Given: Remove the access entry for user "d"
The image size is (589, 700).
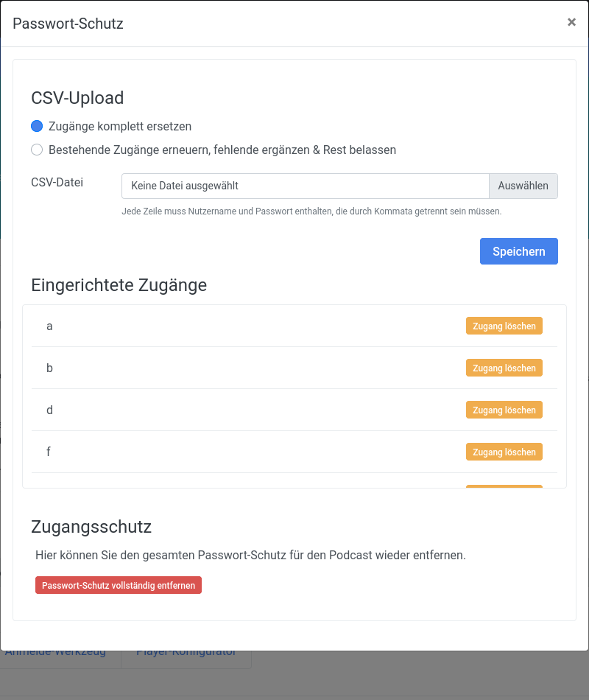Looking at the screenshot, I should [504, 410].
